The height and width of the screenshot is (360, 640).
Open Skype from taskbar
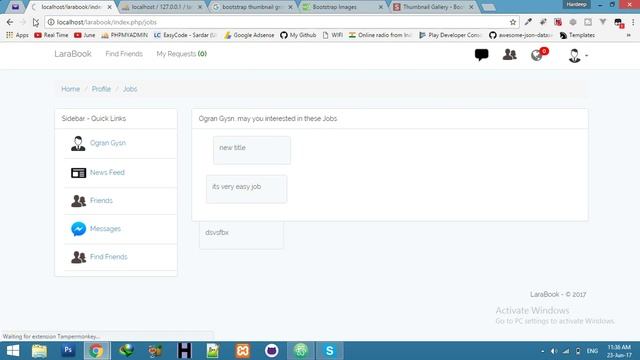(x=329, y=351)
